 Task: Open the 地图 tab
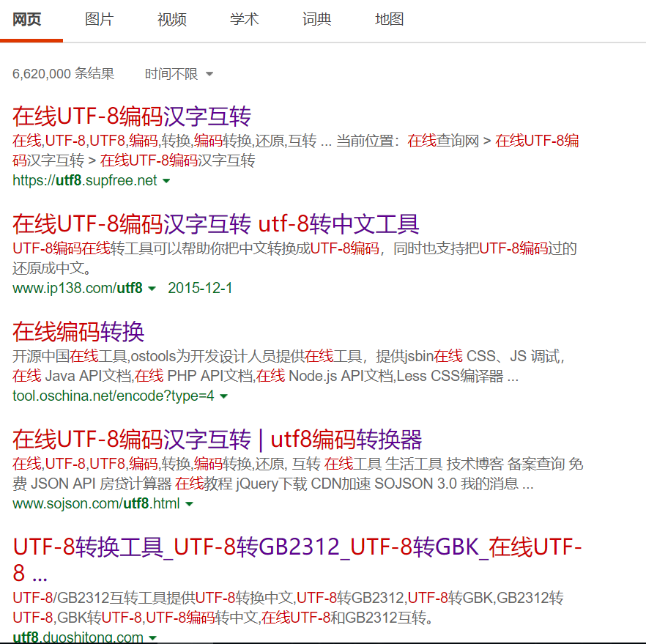(390, 20)
